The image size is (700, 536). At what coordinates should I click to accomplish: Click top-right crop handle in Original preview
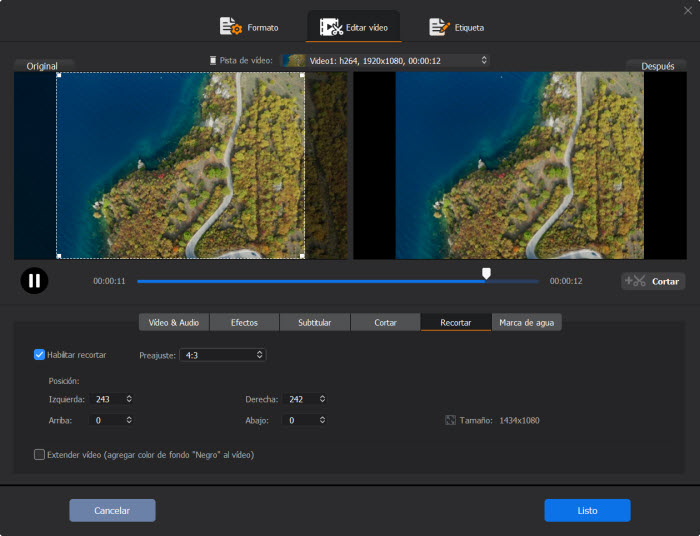pos(302,75)
